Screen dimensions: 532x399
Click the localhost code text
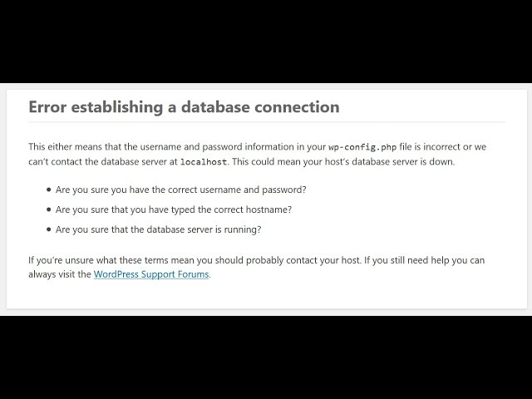point(204,162)
